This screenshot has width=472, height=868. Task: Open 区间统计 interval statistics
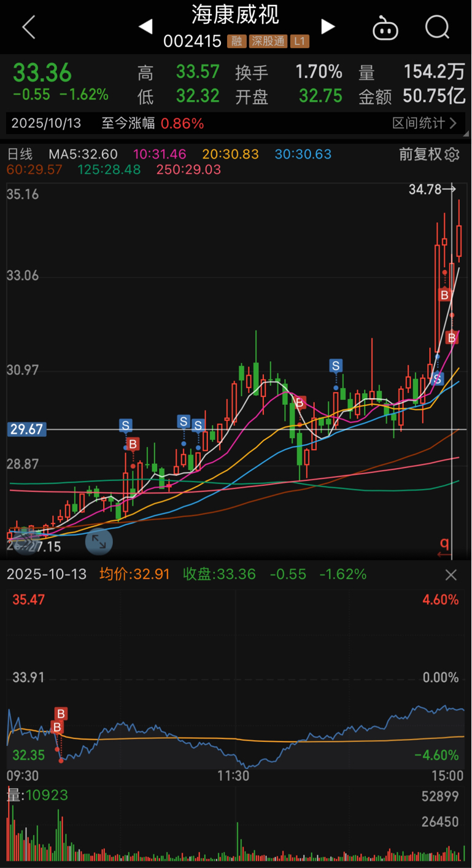coord(424,123)
